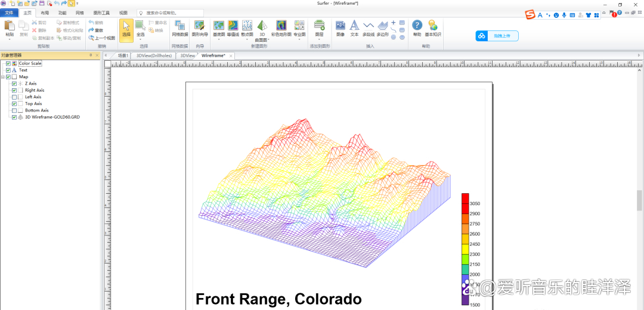
Task: Click the 粘贴 (Paste) icon
Action: click(10, 26)
